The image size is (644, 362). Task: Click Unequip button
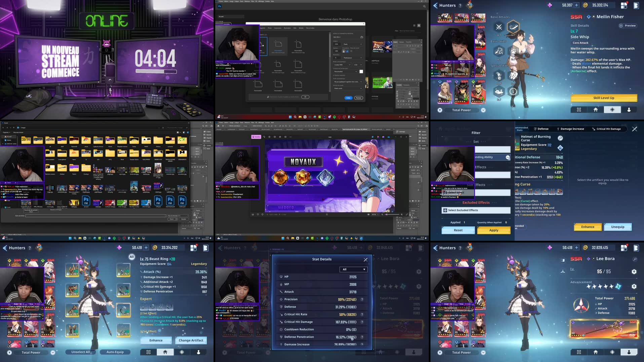point(617,227)
